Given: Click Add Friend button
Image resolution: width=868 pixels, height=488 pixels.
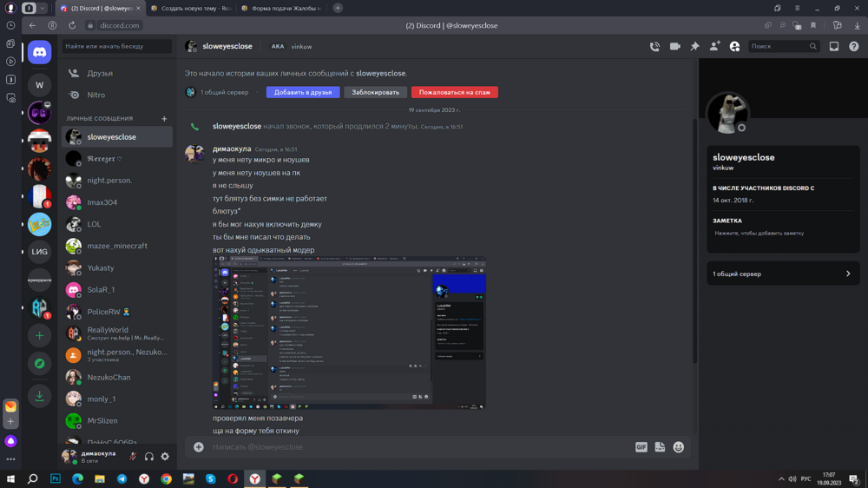Looking at the screenshot, I should point(303,93).
